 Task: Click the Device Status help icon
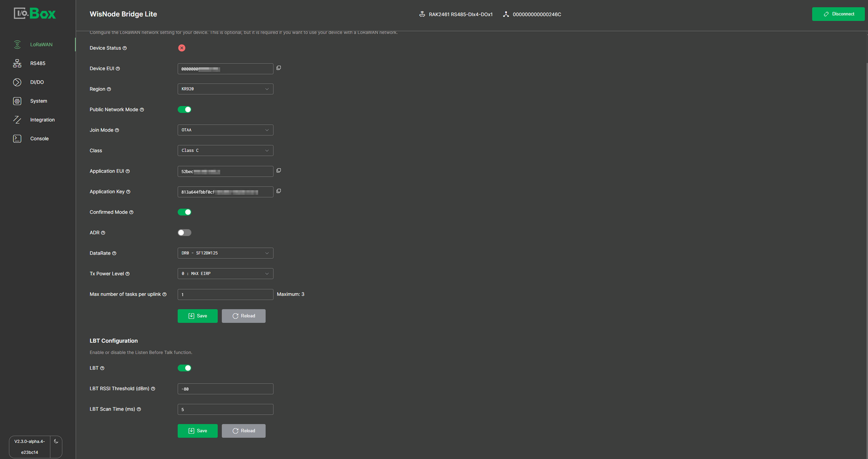pyautogui.click(x=125, y=48)
